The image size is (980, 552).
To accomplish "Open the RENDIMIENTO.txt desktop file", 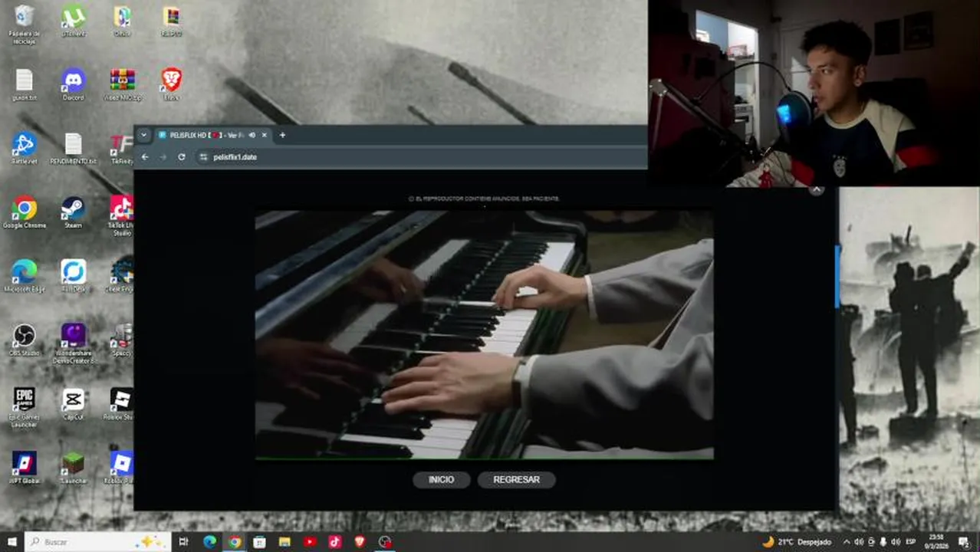I will click(74, 149).
